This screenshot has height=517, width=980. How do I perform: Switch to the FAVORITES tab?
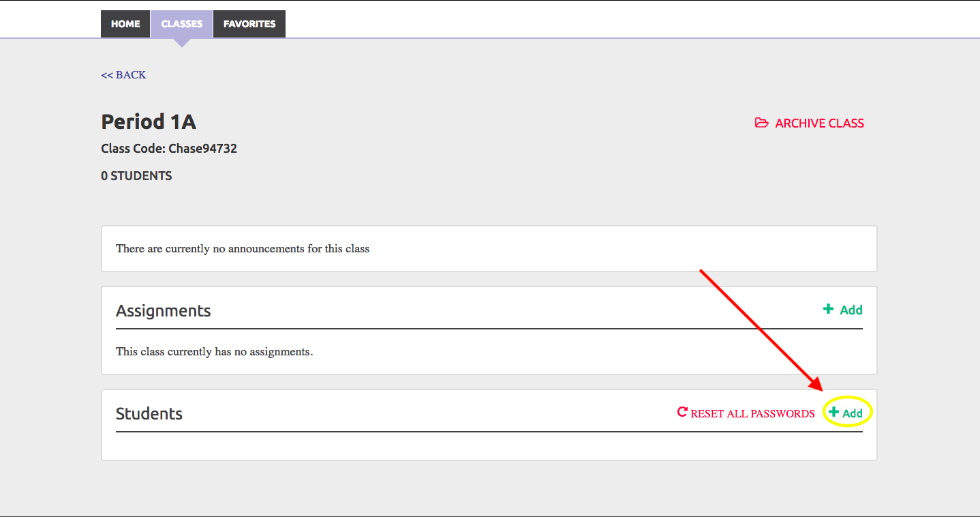coord(249,24)
